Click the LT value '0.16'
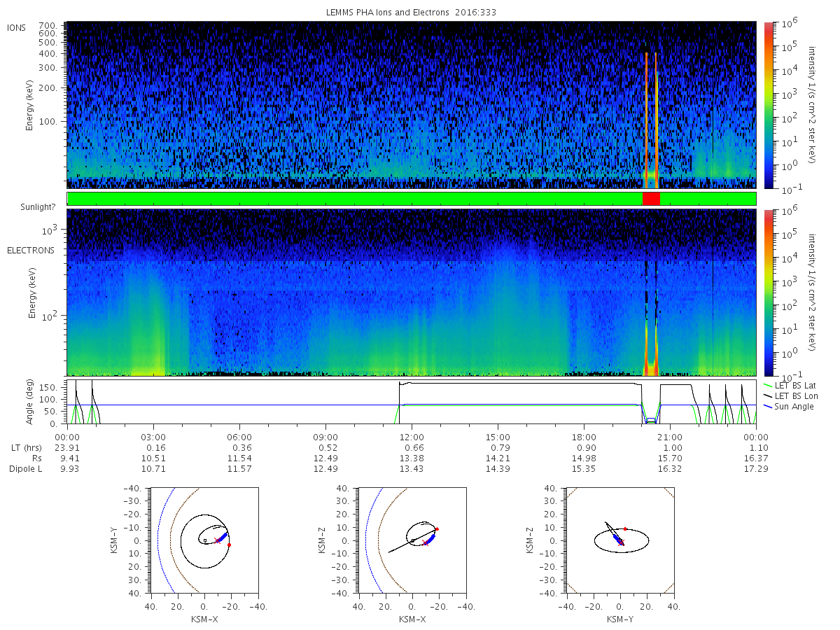This screenshot has width=840, height=630. pos(155,447)
